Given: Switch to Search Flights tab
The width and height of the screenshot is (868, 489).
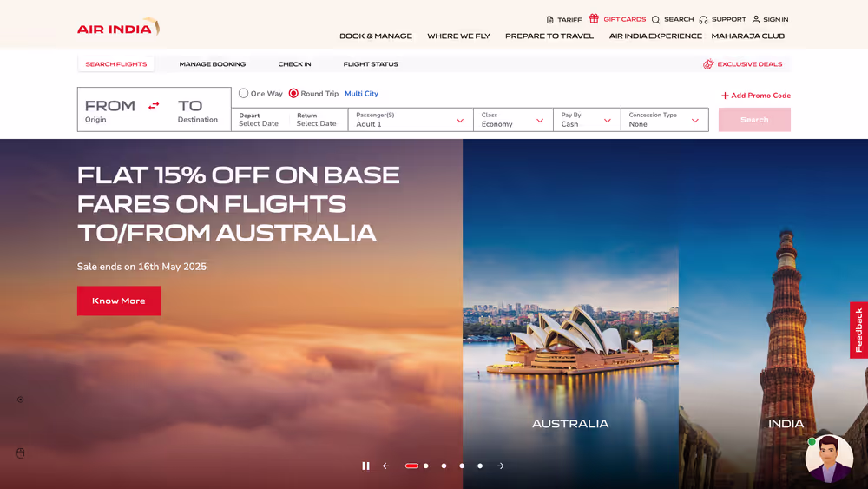Looking at the screenshot, I should tap(116, 64).
